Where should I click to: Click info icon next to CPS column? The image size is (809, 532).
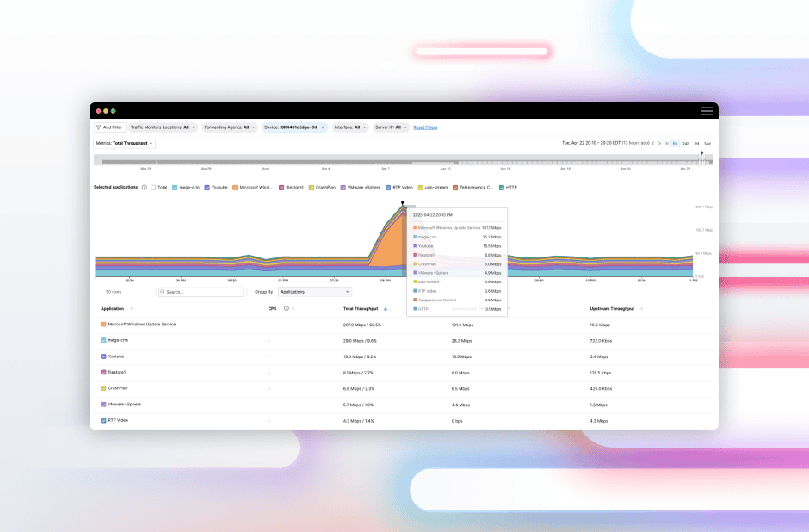tap(285, 307)
